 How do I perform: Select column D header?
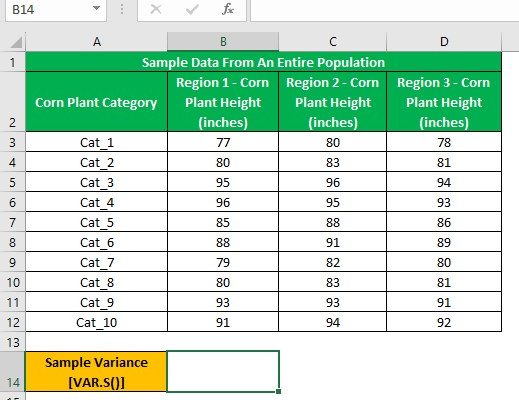(x=444, y=42)
